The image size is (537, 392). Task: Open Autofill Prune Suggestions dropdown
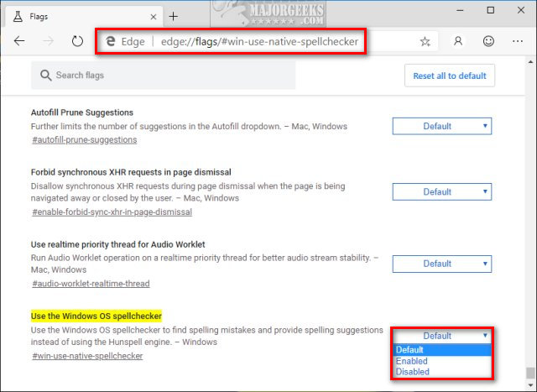[x=442, y=126]
